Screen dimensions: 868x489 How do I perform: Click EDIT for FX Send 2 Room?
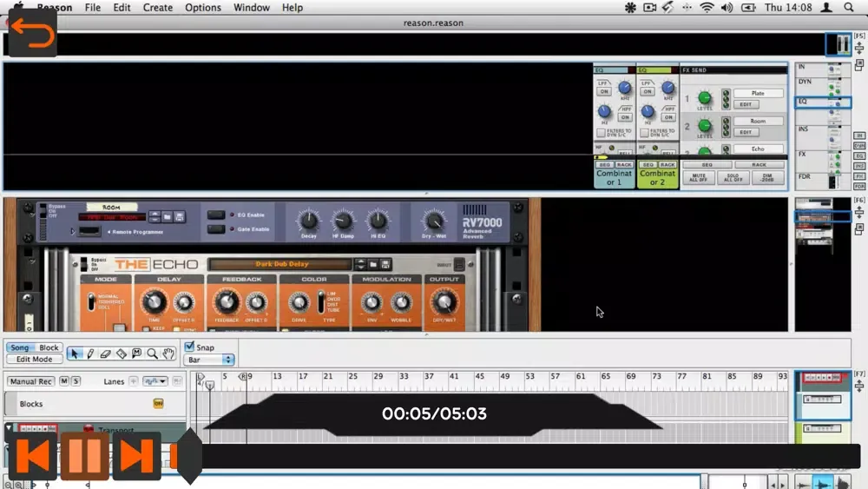point(746,132)
